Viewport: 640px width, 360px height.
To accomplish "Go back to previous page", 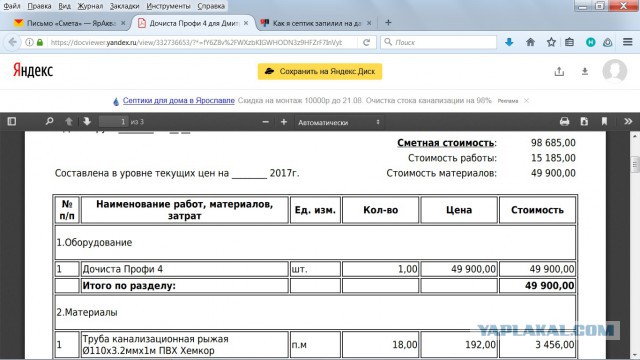I will pos(13,42).
